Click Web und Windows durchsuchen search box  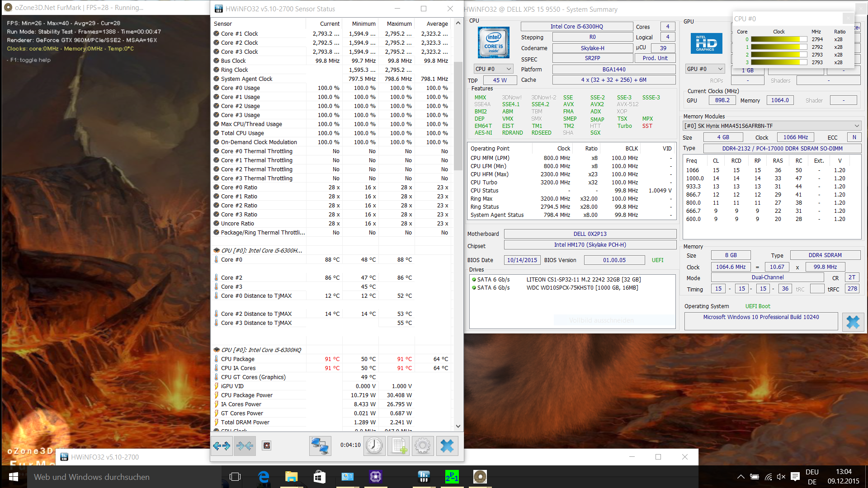(x=122, y=477)
